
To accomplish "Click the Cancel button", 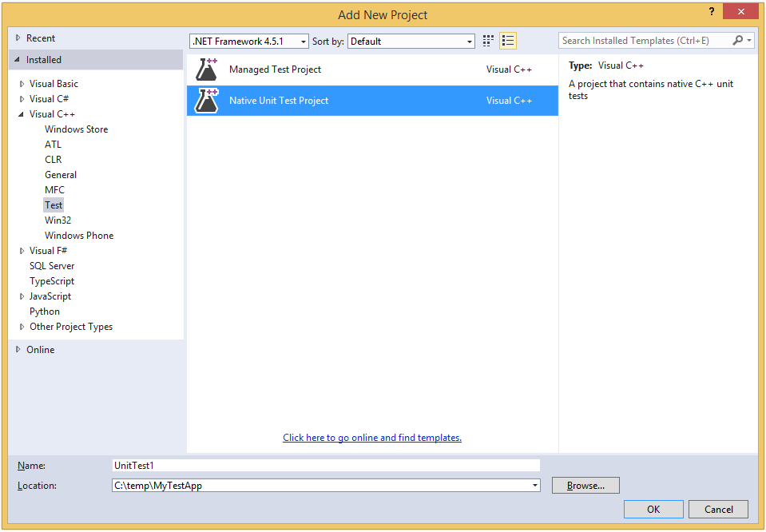I will (719, 510).
